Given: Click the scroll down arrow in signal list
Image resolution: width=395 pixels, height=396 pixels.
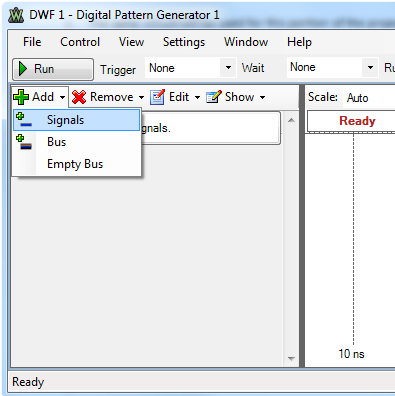Looking at the screenshot, I should [291, 359].
